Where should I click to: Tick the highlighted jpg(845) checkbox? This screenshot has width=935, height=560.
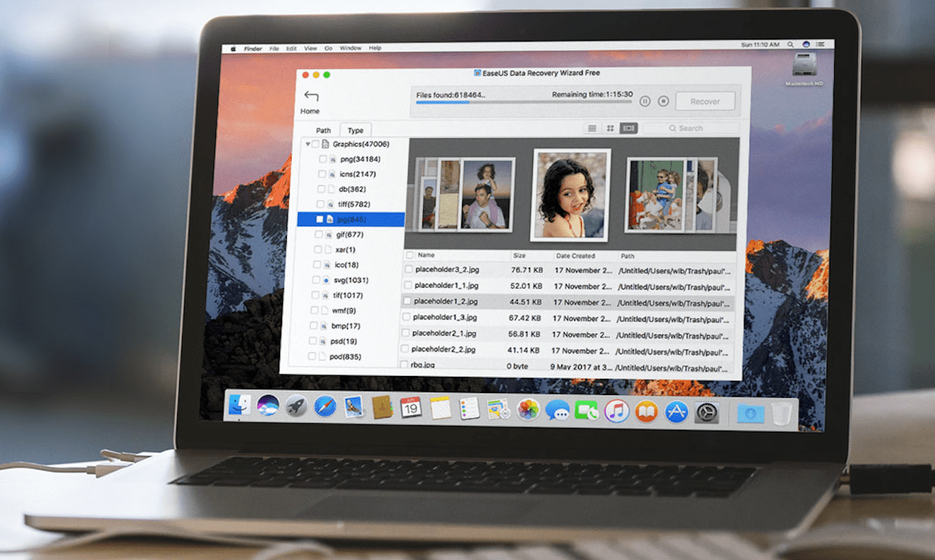320,219
